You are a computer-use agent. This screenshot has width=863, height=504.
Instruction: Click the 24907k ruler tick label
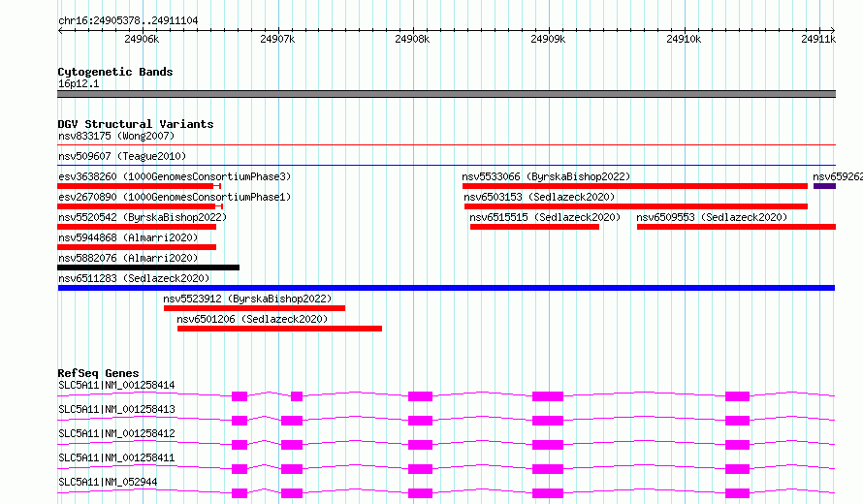[x=277, y=39]
